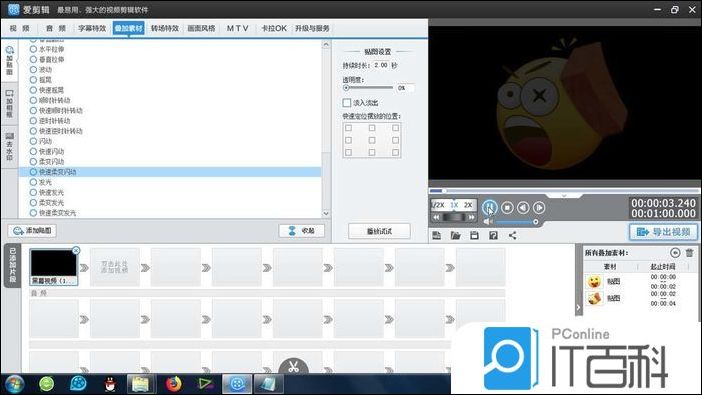Click the circular locate icon beside the trash
Image resolution: width=702 pixels, height=395 pixels.
675,253
